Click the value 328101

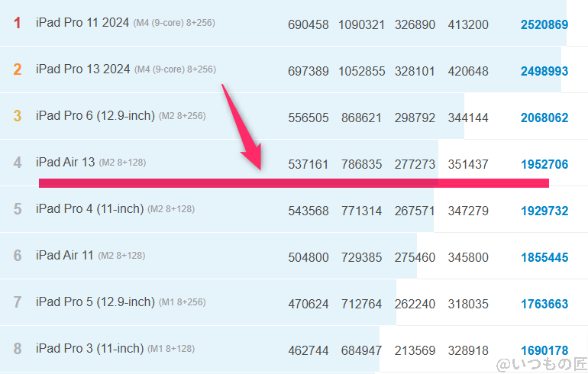415,71
